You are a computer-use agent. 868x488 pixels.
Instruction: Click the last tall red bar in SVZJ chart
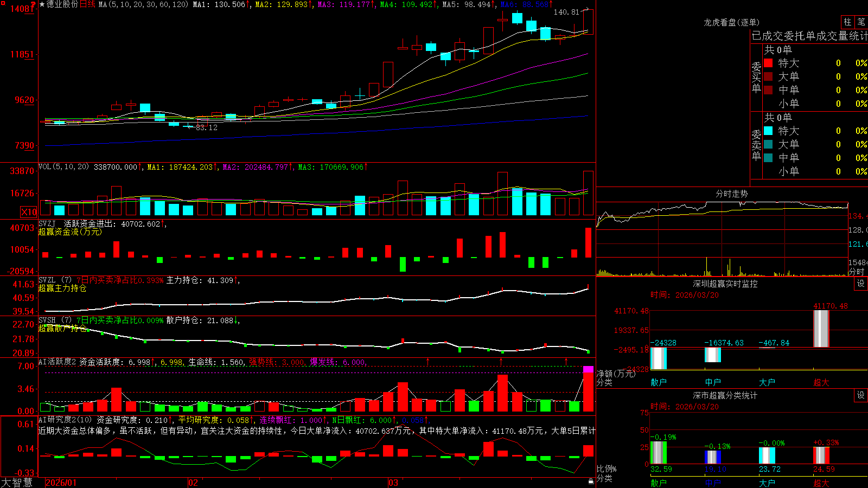pyautogui.click(x=589, y=242)
